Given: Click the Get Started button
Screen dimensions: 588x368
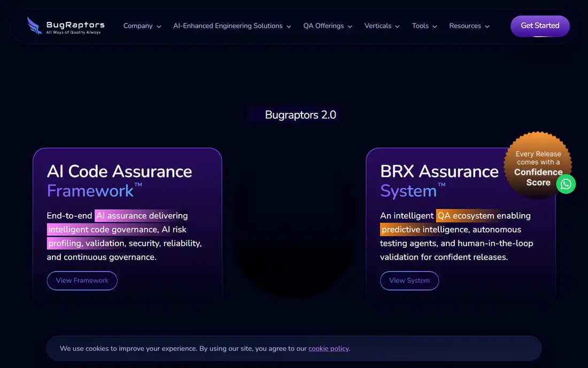Looking at the screenshot, I should click(540, 26).
